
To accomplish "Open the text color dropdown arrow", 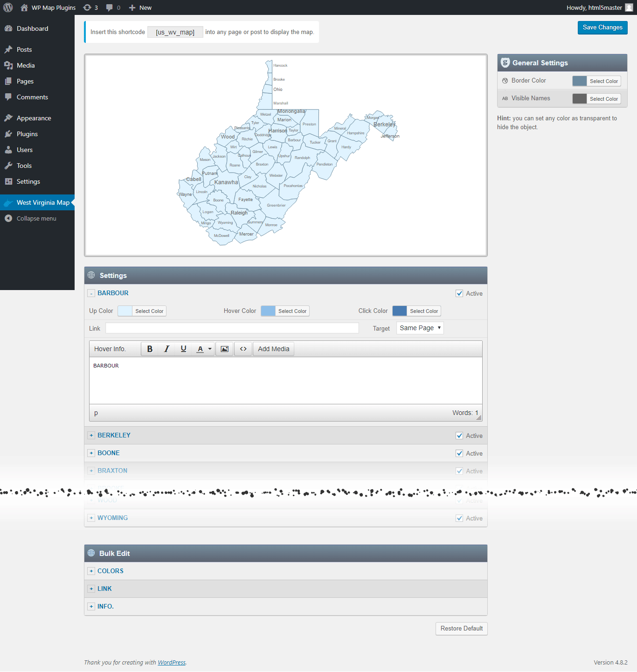I will tap(210, 349).
